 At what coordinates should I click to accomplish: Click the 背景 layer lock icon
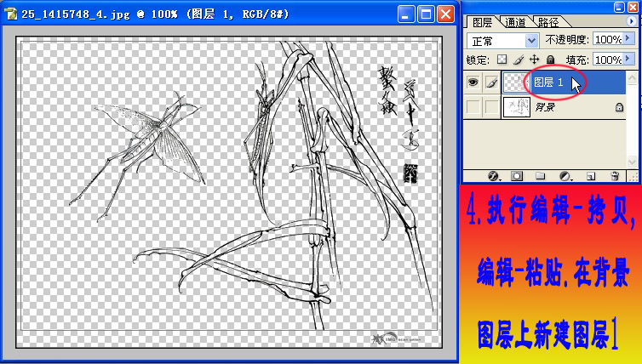click(x=620, y=107)
